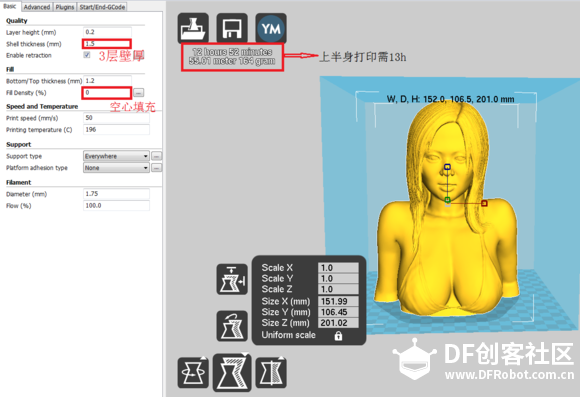Click the 'W, D, H: 152.0, 106.5, 201.0 mm' label

pos(450,99)
